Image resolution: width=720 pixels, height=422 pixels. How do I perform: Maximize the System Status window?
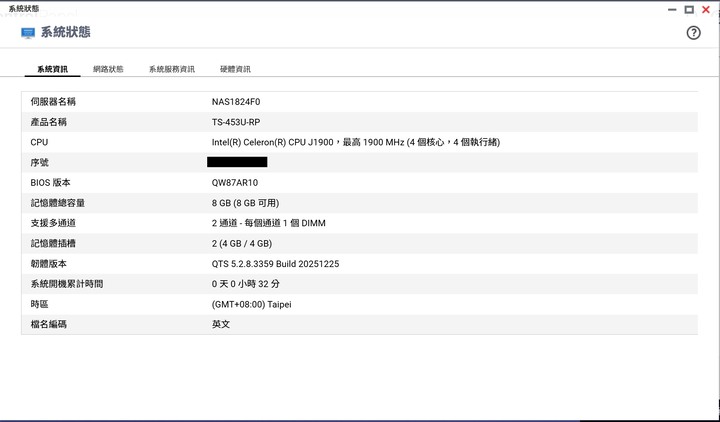point(689,8)
